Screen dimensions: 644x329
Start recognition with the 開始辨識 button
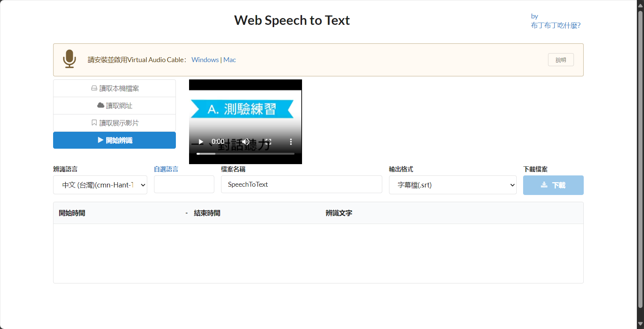114,140
